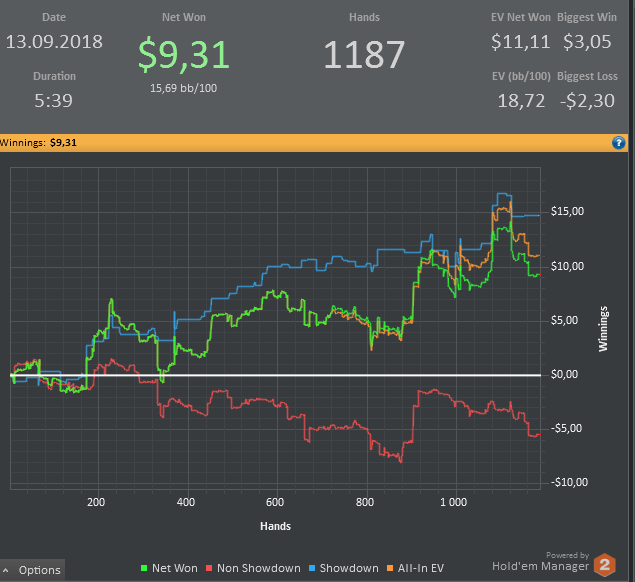The height and width of the screenshot is (582, 635).
Task: Click the EV Net Won header label
Action: 521,17
